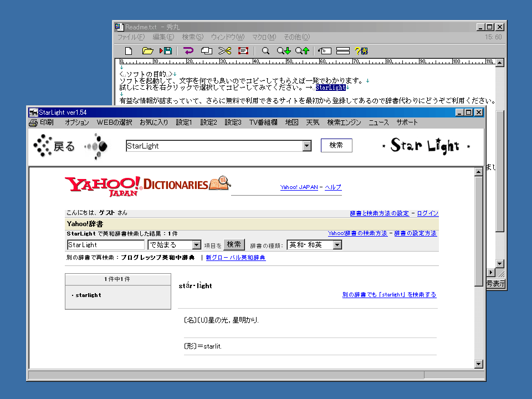Click the red-cornered Select All icon in 秀丸
The image size is (532, 399).
pyautogui.click(x=243, y=51)
